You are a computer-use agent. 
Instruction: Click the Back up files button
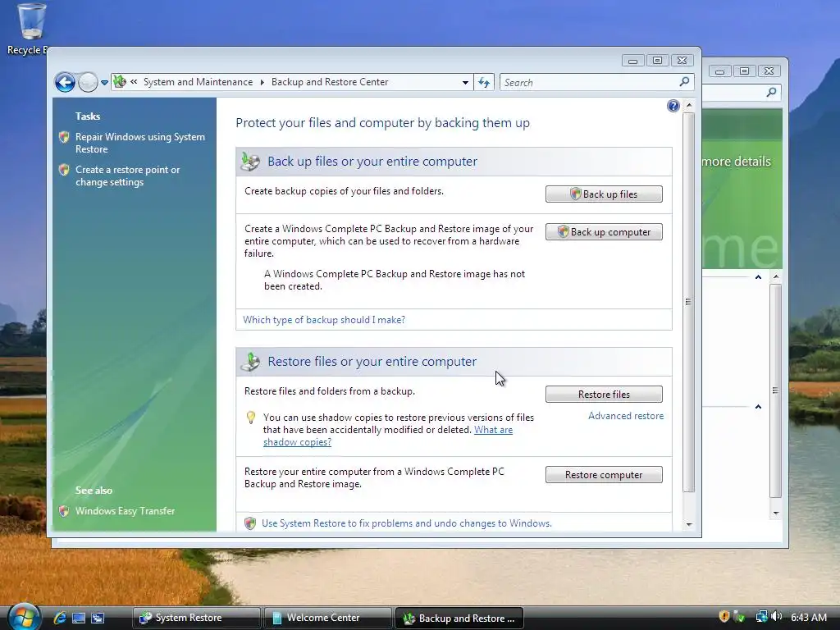pos(604,194)
